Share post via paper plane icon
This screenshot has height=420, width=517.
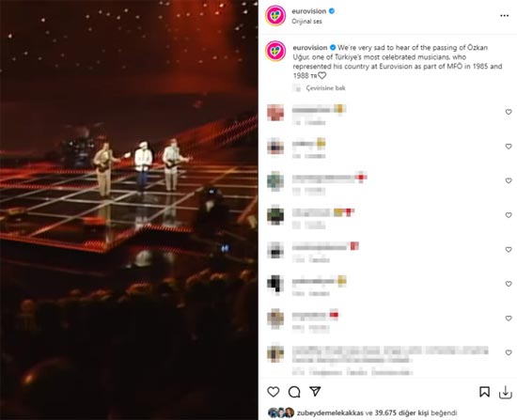pyautogui.click(x=315, y=391)
